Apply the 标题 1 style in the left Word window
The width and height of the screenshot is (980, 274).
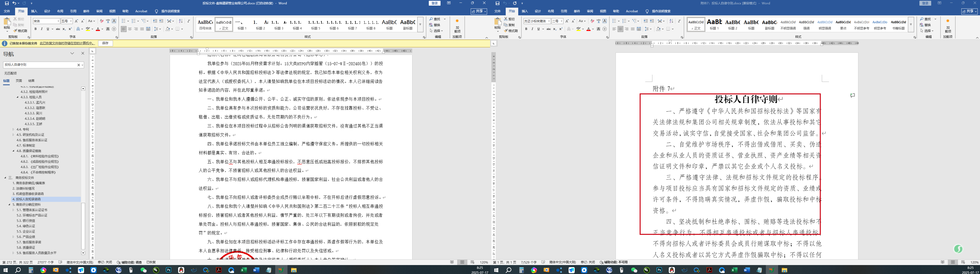click(242, 24)
